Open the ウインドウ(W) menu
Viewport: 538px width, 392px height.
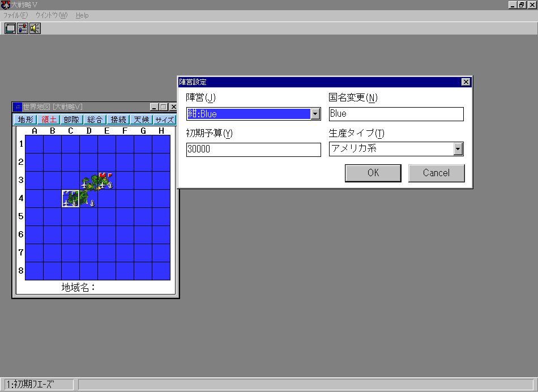pos(51,15)
